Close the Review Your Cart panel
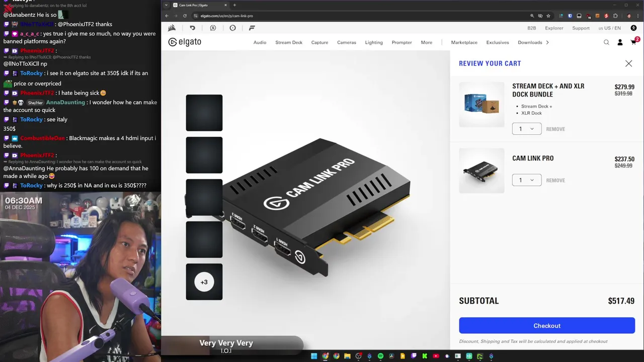Viewport: 644px width, 362px height. [628, 63]
